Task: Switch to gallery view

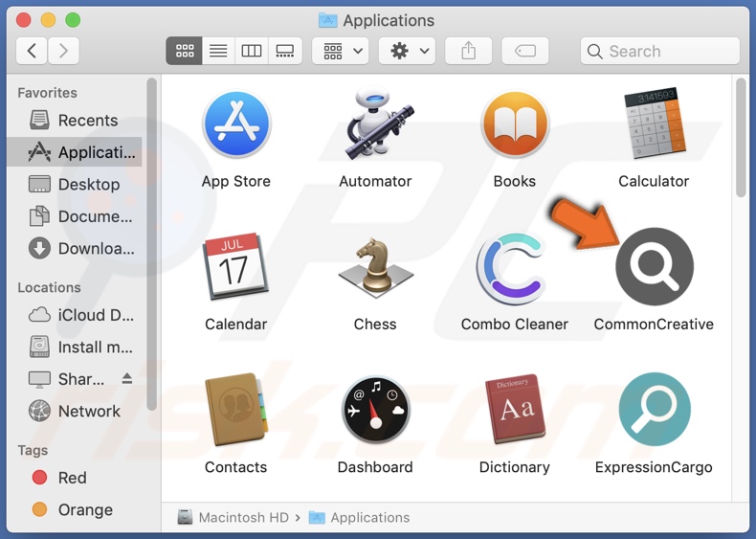Action: [285, 51]
